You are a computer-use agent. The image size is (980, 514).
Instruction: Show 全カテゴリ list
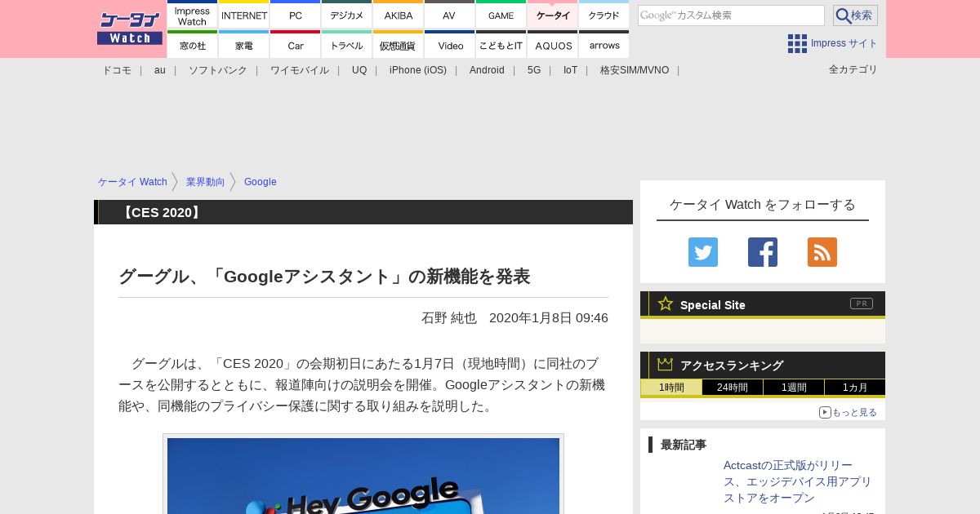[853, 69]
